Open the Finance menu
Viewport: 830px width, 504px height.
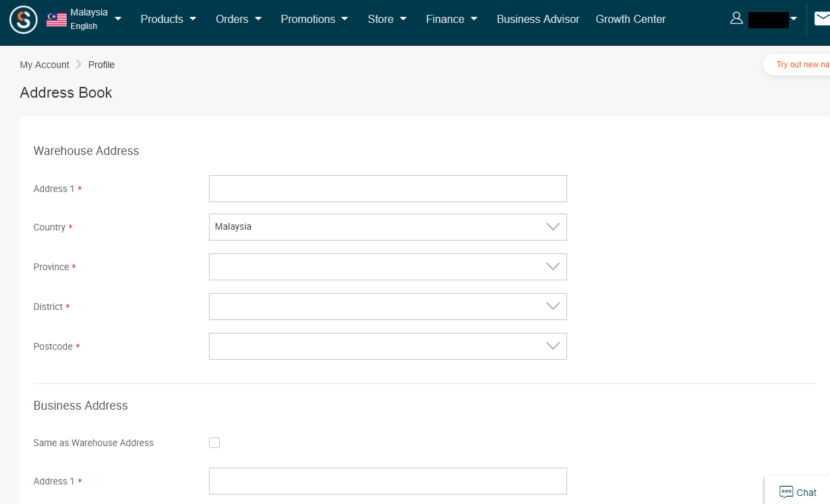(452, 19)
